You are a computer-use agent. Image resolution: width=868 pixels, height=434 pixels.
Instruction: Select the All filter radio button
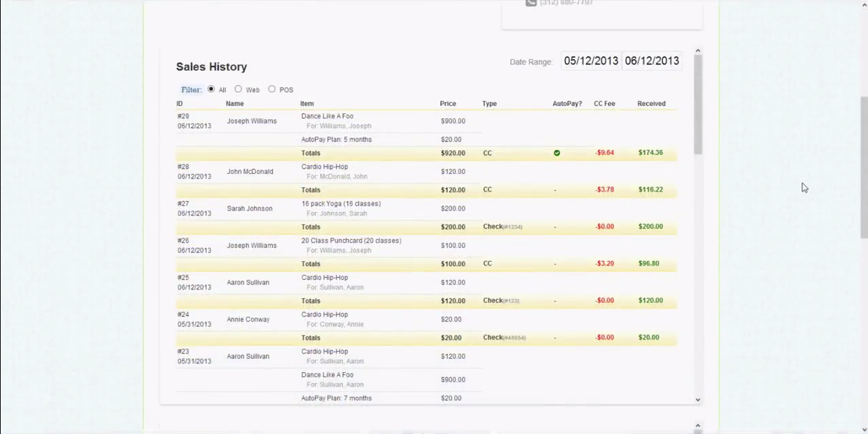point(211,89)
